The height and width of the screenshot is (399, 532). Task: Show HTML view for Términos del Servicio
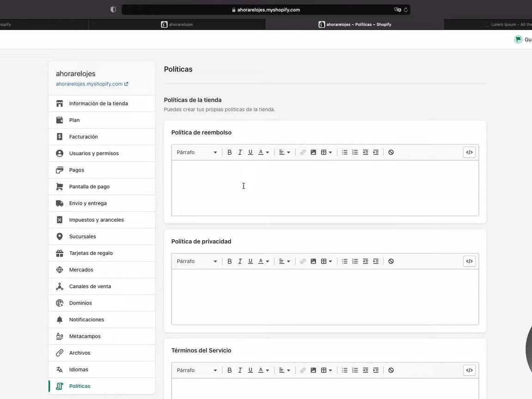(469, 370)
